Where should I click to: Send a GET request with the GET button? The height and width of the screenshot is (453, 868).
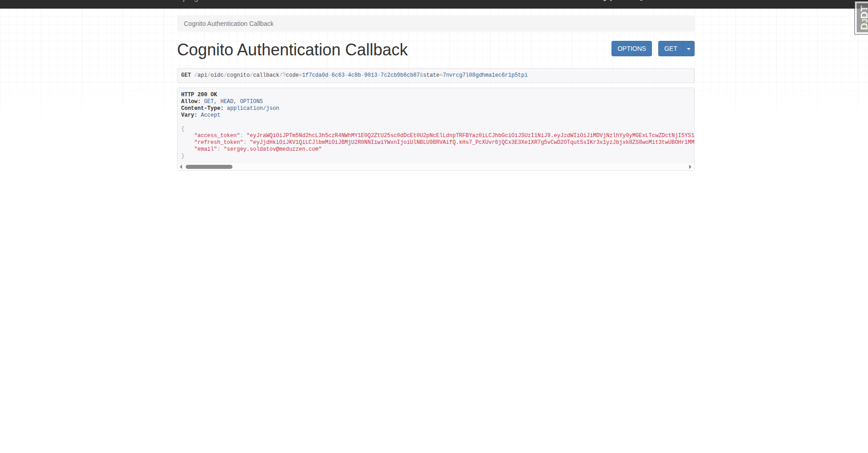(671, 49)
